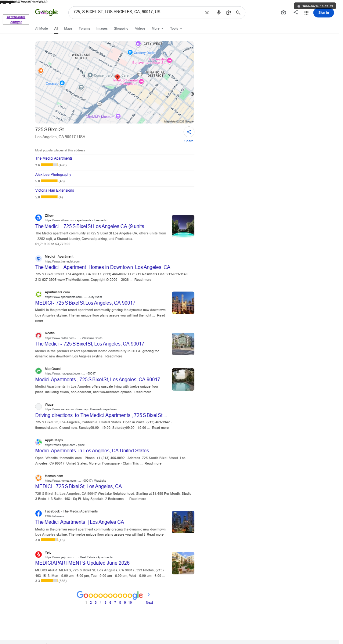Switch to Videos tab
343x644 pixels.
point(140,28)
